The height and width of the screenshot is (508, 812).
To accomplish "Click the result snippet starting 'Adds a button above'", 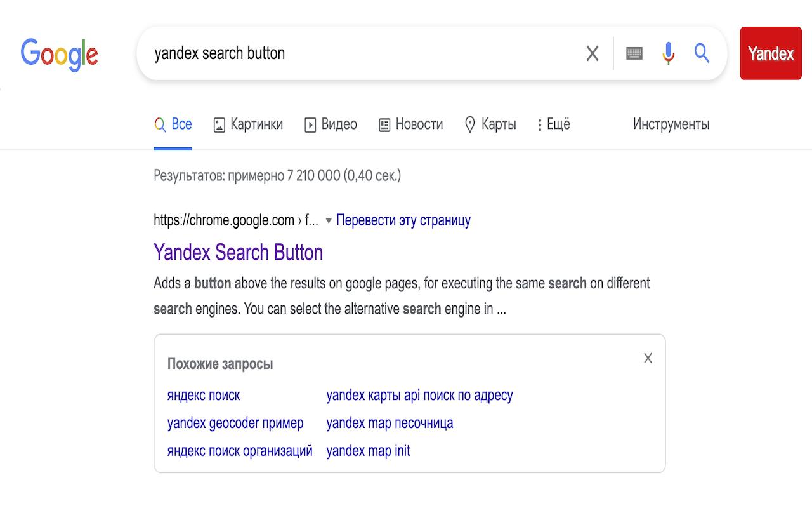I will [402, 296].
